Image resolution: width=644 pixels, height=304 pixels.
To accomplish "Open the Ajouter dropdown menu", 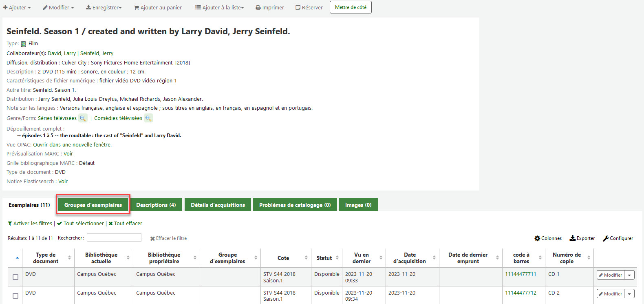I will pos(17,7).
